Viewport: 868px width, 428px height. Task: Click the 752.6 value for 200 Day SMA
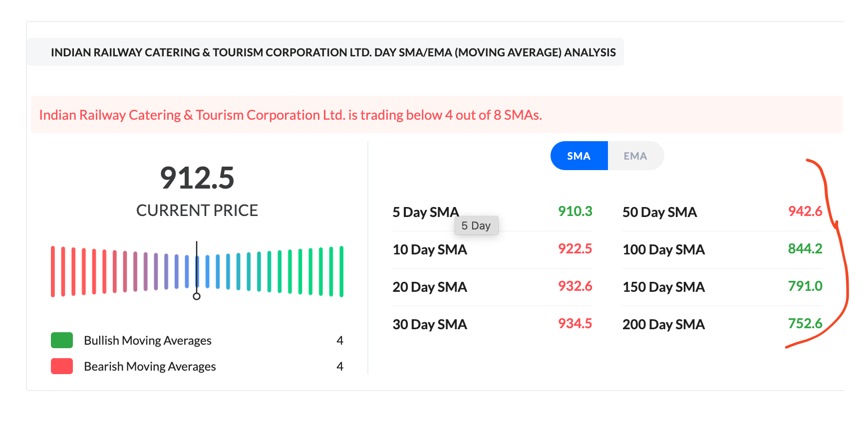[x=805, y=324]
